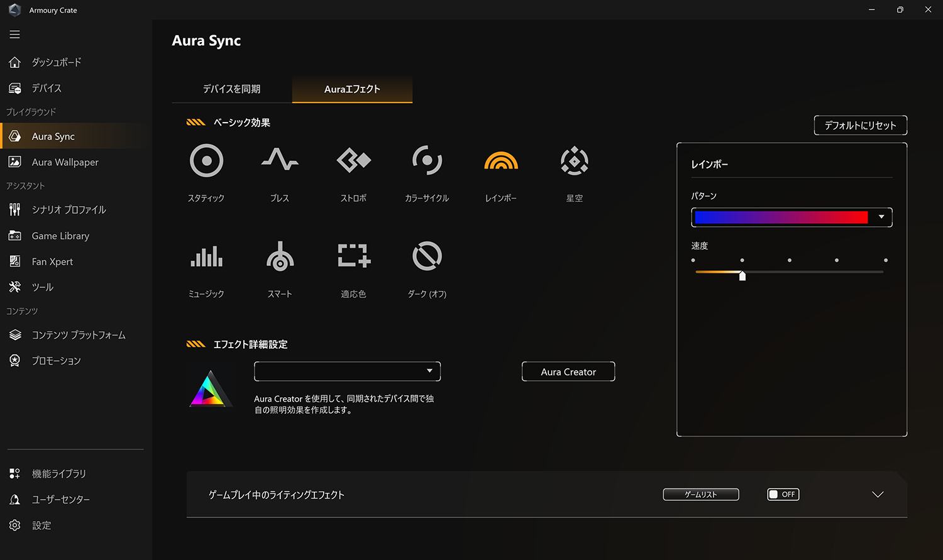Select the スタティック (Static) effect icon
This screenshot has width=943, height=560.
click(206, 161)
